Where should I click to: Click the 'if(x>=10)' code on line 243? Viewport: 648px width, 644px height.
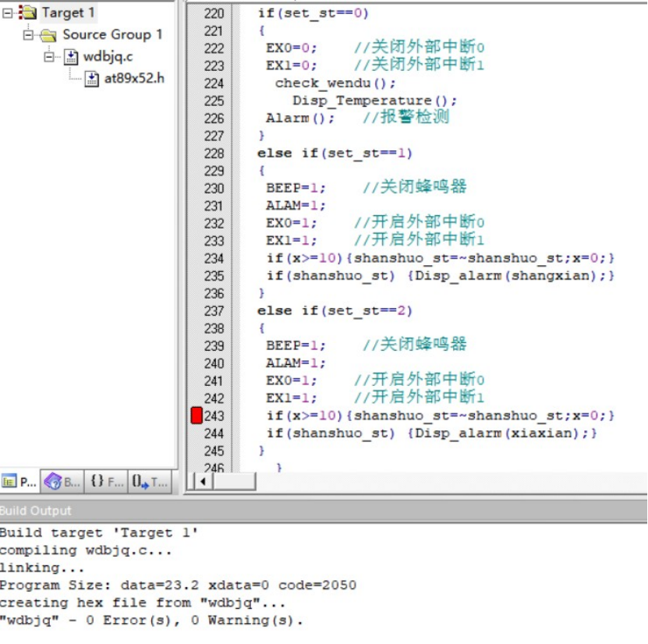click(x=305, y=416)
